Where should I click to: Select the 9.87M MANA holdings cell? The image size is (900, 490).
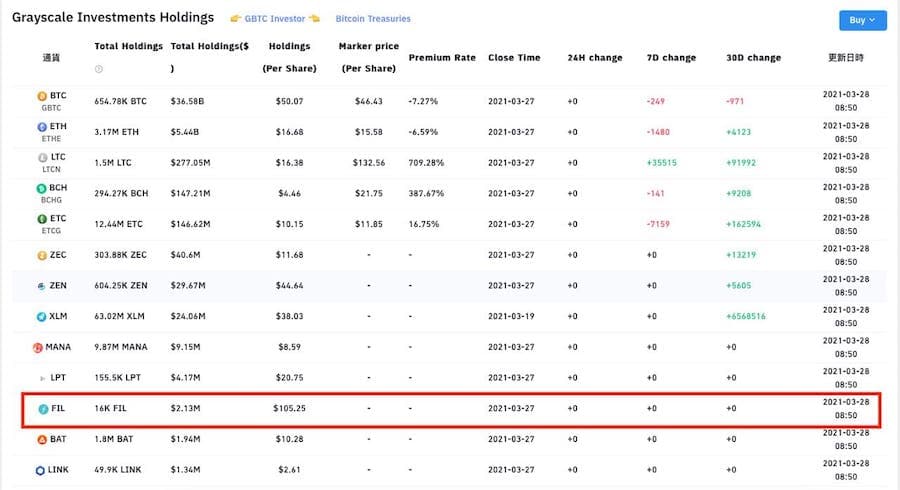(121, 347)
